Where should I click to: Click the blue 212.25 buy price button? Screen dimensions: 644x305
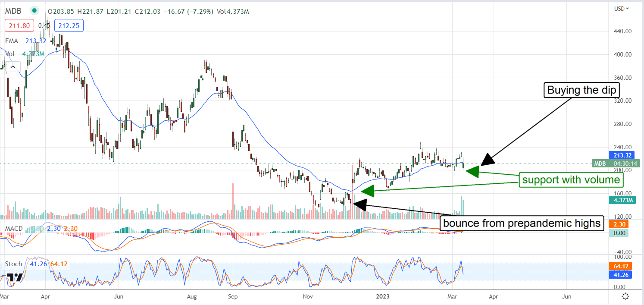[x=70, y=26]
